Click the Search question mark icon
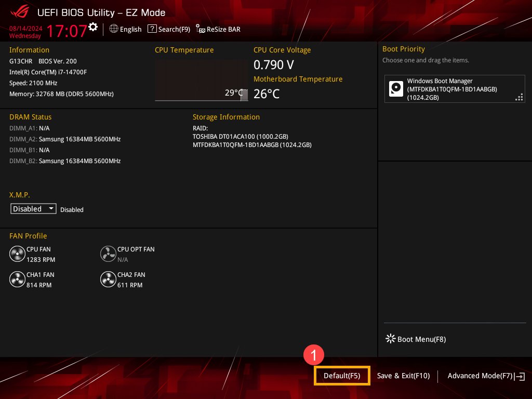The image size is (532, 399). (x=152, y=29)
